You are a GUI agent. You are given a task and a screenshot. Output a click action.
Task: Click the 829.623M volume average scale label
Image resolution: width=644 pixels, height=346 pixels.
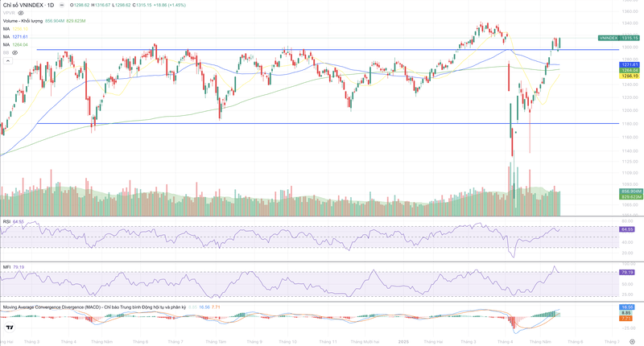tap(631, 197)
